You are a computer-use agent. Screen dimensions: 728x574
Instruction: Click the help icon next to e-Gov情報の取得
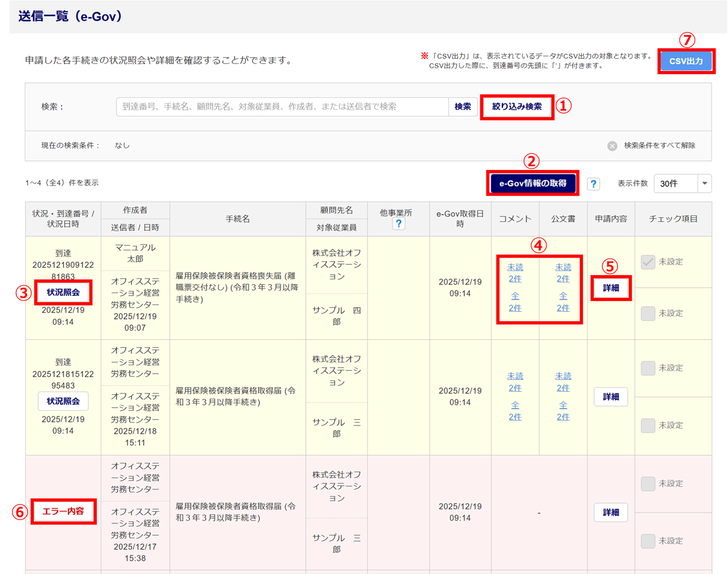(593, 184)
